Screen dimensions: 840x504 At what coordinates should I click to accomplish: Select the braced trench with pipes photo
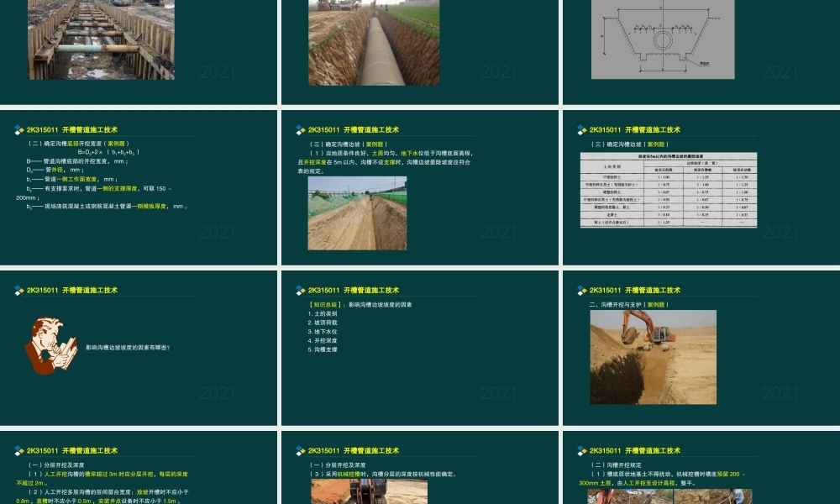[x=101, y=39]
